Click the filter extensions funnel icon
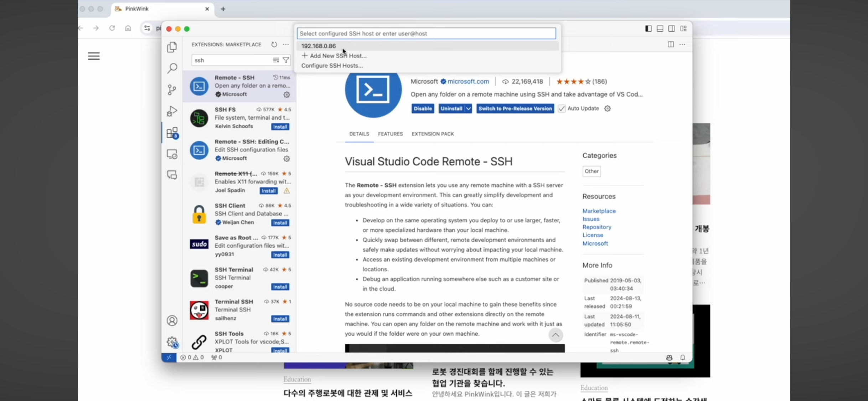The image size is (868, 401). pyautogui.click(x=286, y=60)
